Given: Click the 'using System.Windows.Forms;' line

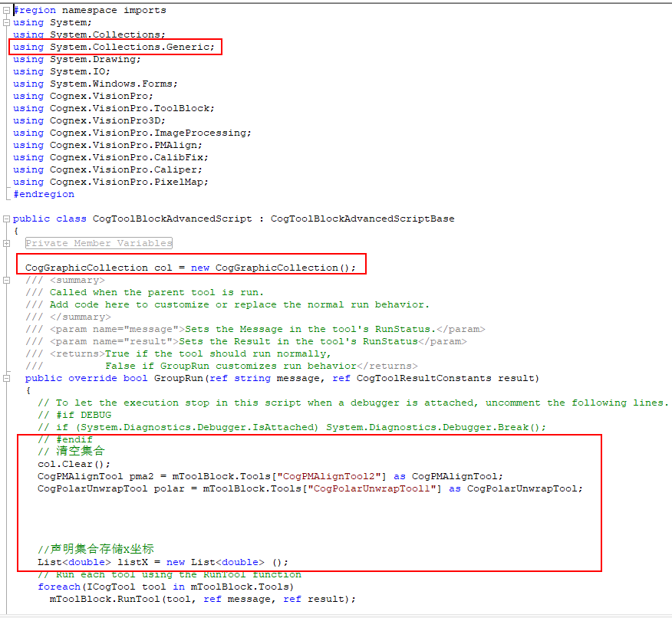Looking at the screenshot, I should pos(95,84).
